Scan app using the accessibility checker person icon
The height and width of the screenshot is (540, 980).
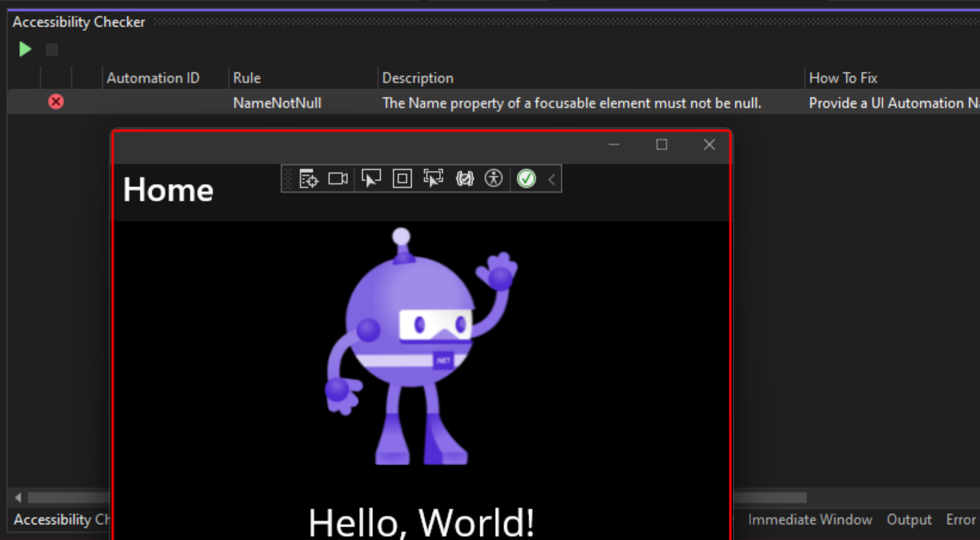pos(494,178)
